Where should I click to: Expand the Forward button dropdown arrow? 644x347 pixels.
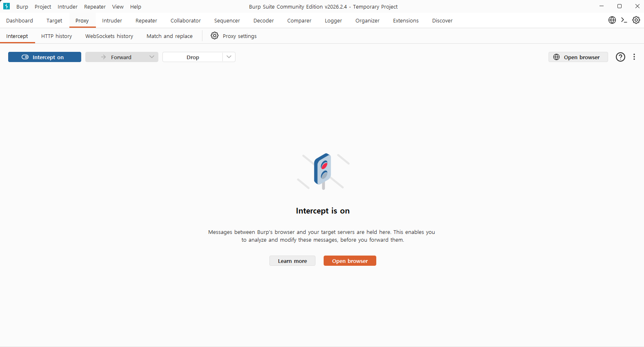(x=152, y=57)
